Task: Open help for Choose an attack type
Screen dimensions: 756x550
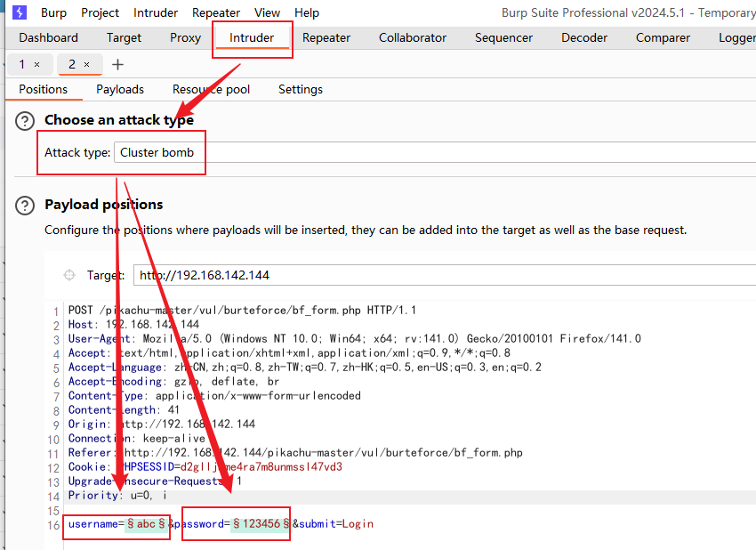Action: coord(25,121)
